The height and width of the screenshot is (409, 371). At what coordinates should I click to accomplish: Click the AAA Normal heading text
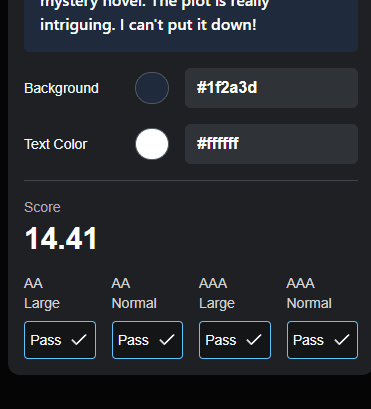pos(309,293)
